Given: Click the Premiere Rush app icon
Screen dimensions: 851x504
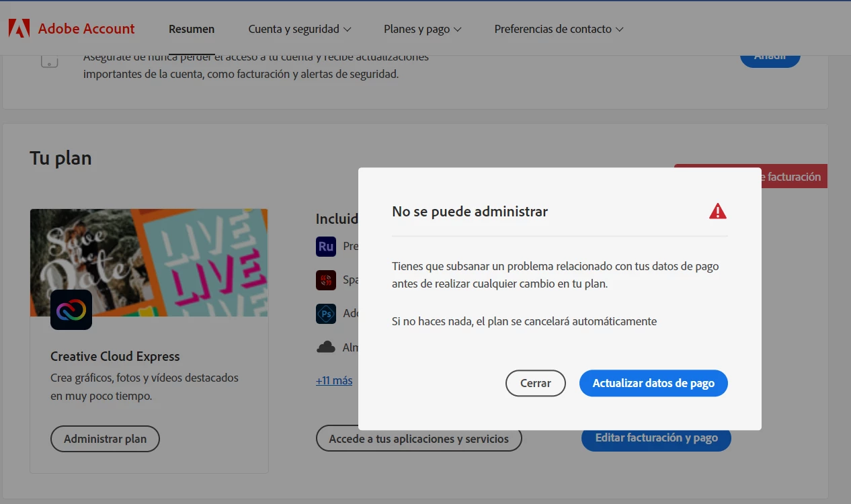Looking at the screenshot, I should [x=326, y=247].
